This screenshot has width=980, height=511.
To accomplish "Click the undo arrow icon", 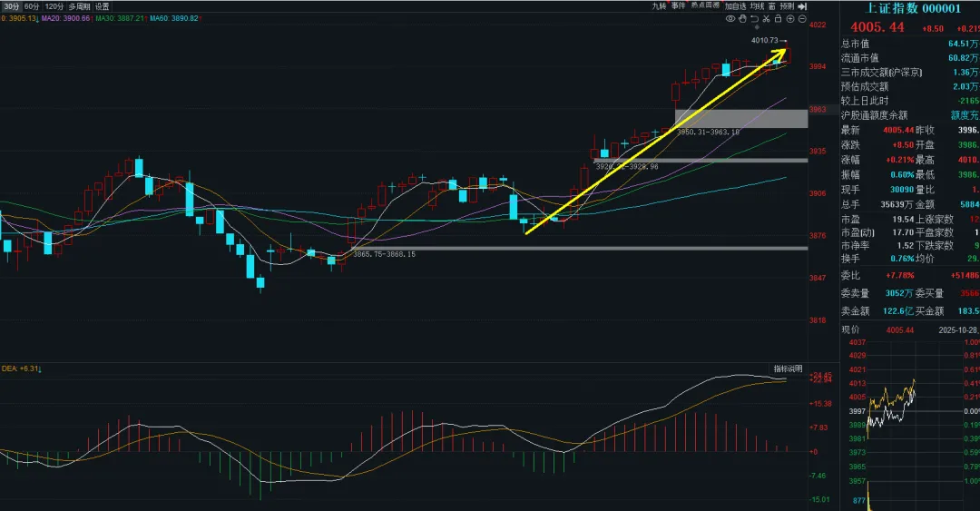I will click(754, 19).
